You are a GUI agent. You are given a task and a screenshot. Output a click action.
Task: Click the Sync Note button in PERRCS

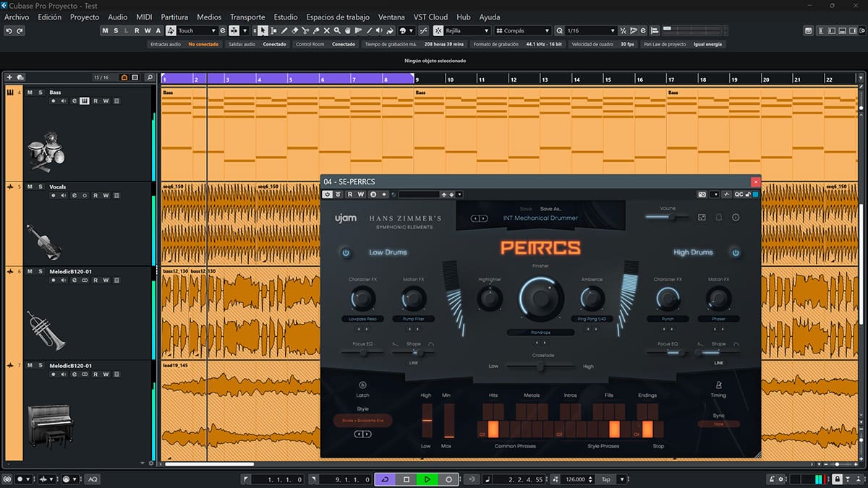coord(718,424)
